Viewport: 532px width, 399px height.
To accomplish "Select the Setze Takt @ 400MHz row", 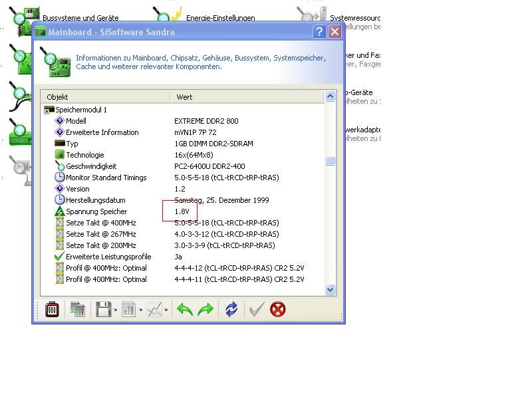I will [182, 223].
